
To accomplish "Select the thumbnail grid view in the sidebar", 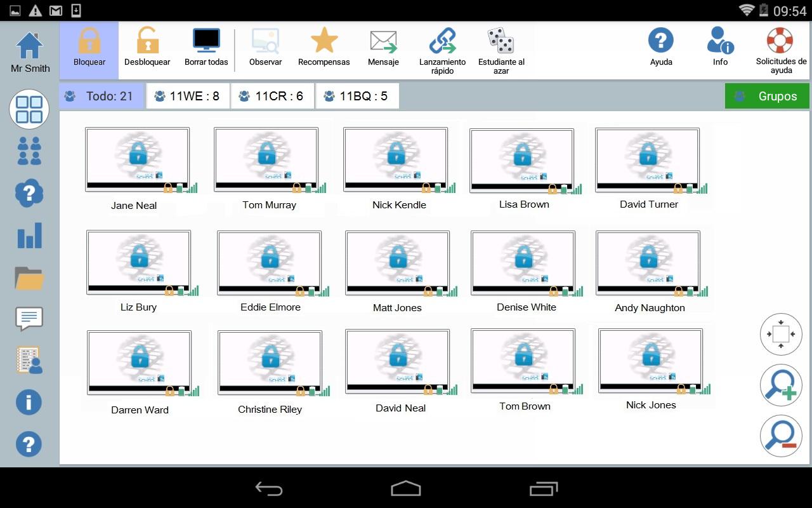I will point(29,109).
